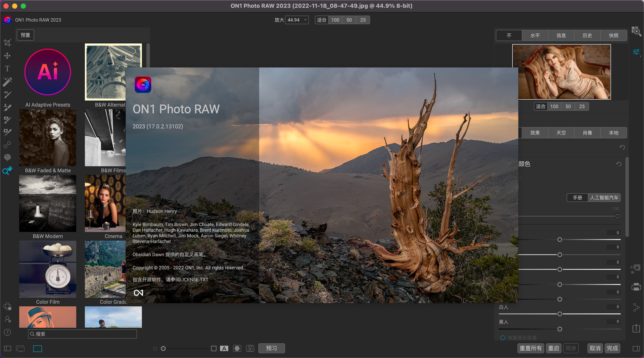Click the 完成 button to finish
This screenshot has width=644, height=358.
click(612, 348)
